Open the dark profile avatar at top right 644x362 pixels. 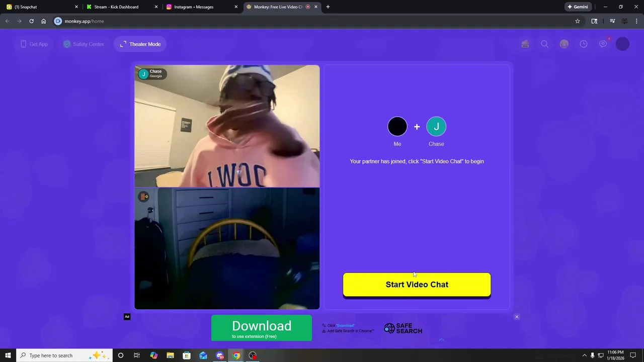point(622,44)
